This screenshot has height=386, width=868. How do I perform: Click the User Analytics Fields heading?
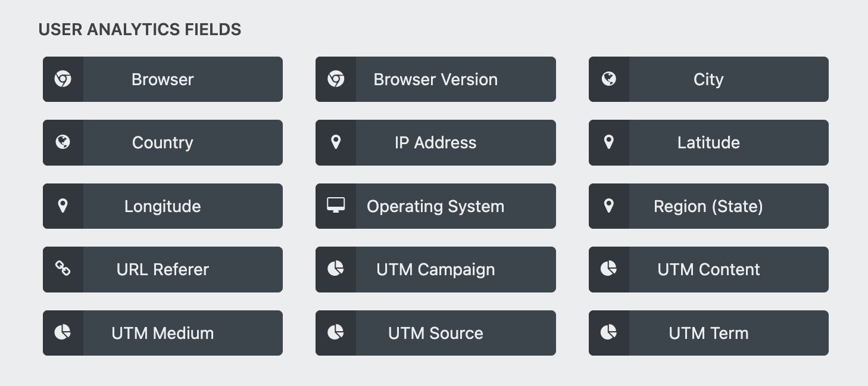pyautogui.click(x=140, y=30)
